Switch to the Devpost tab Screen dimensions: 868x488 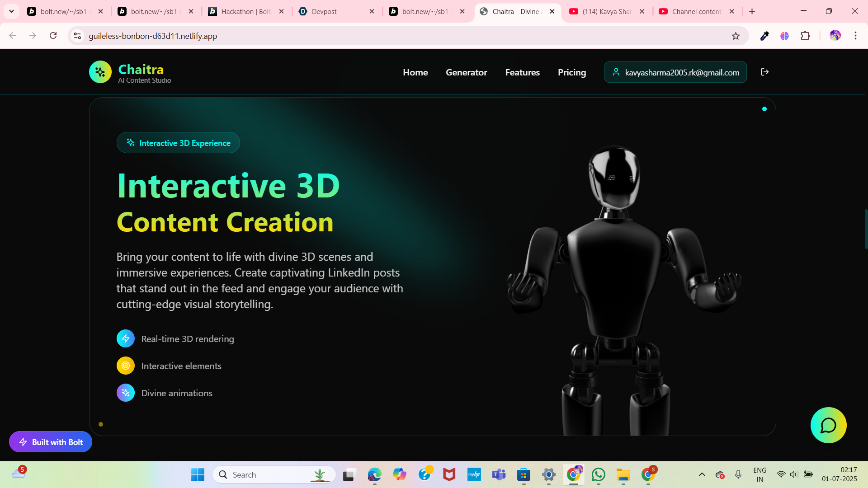click(335, 12)
